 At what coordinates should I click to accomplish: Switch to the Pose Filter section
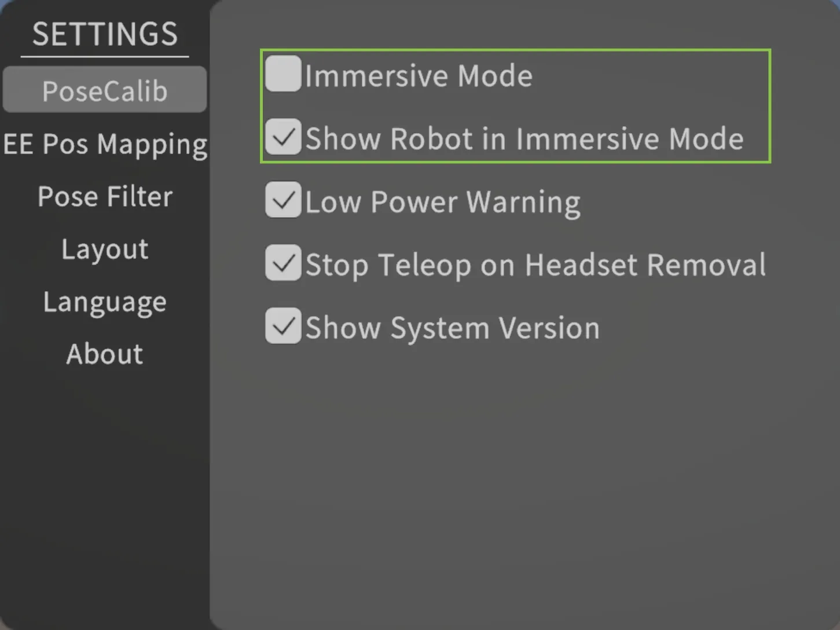point(105,196)
